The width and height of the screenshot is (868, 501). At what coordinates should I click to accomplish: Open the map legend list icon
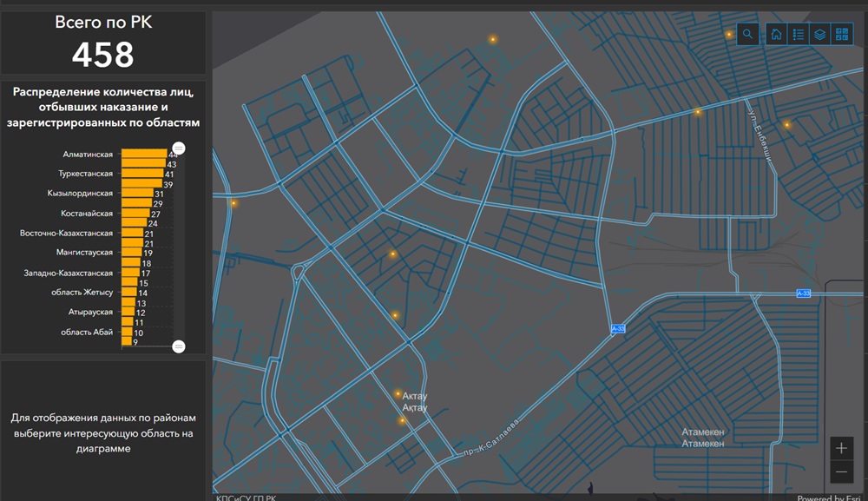click(x=798, y=35)
